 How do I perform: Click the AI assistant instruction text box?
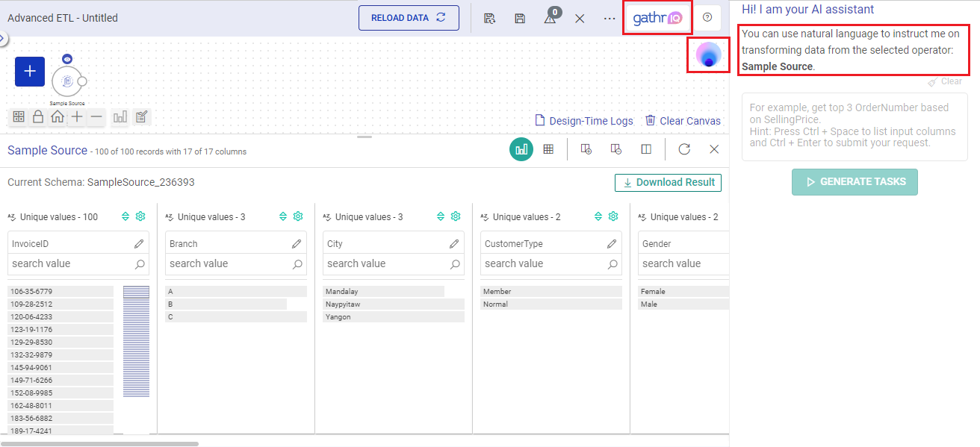[855, 127]
